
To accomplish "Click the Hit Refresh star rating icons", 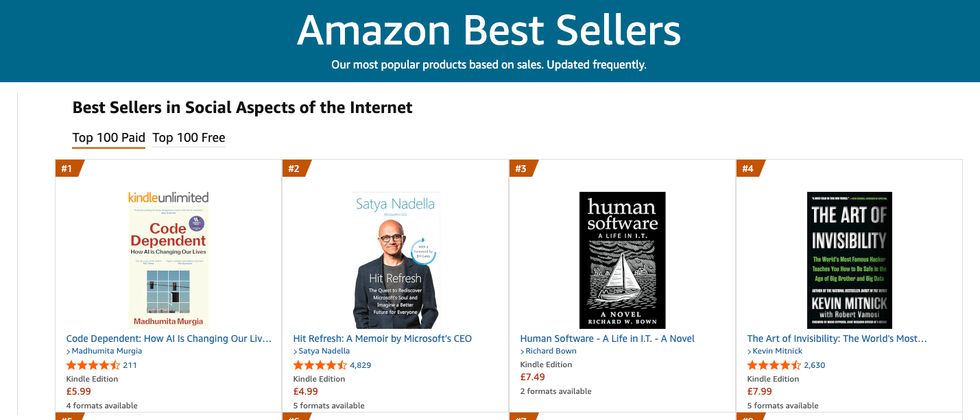I will click(x=320, y=365).
